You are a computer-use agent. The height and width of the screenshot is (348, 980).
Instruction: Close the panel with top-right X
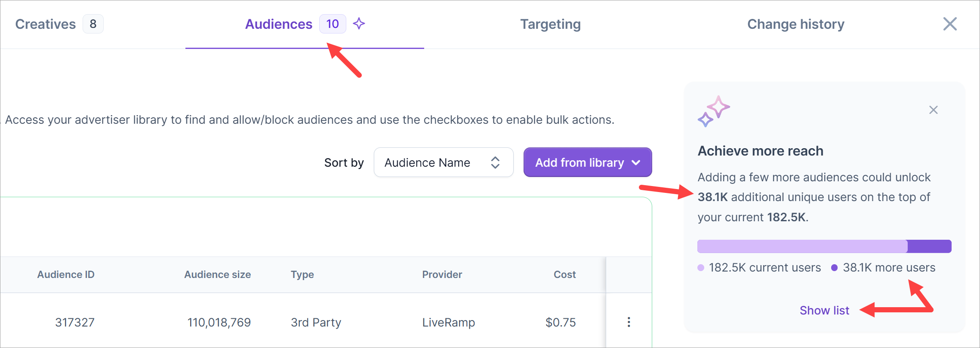[949, 24]
